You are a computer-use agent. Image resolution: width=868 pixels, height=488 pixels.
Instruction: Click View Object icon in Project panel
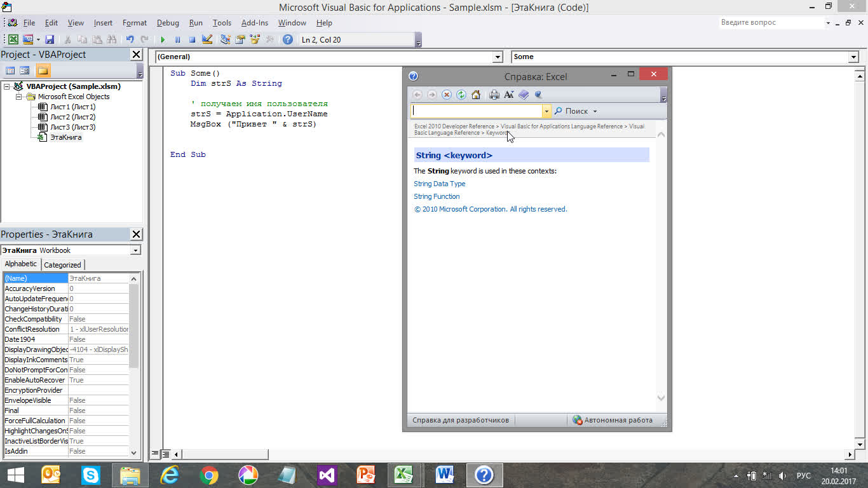(x=24, y=71)
